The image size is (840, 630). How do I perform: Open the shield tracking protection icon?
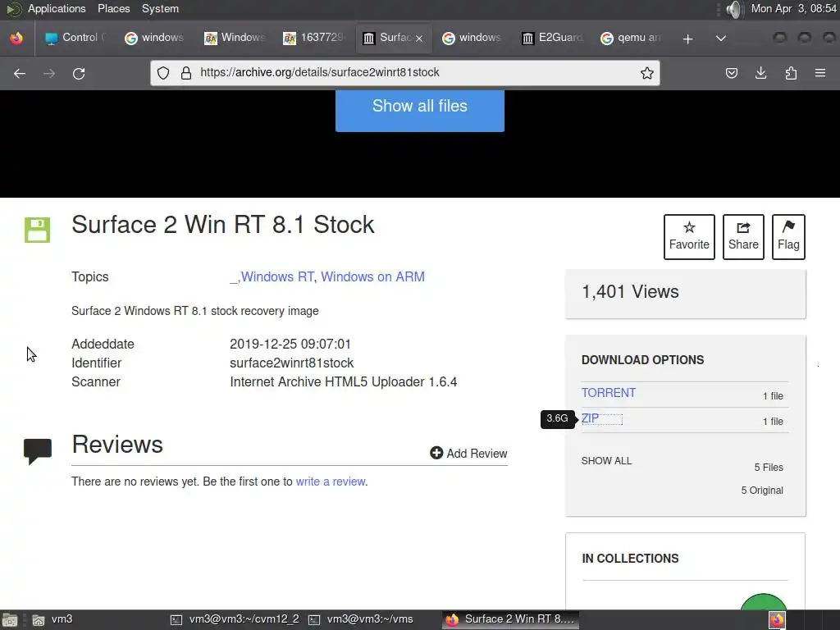[x=163, y=73]
